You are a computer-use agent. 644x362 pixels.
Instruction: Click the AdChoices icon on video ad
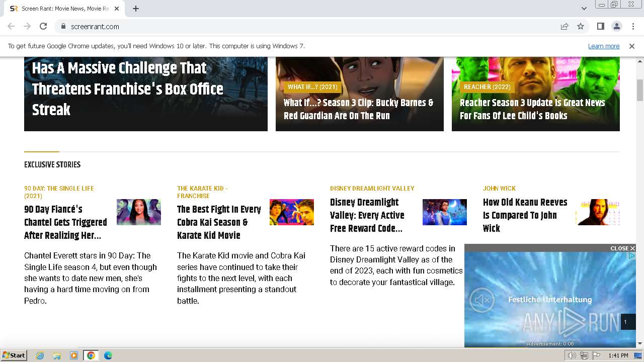(x=632, y=256)
